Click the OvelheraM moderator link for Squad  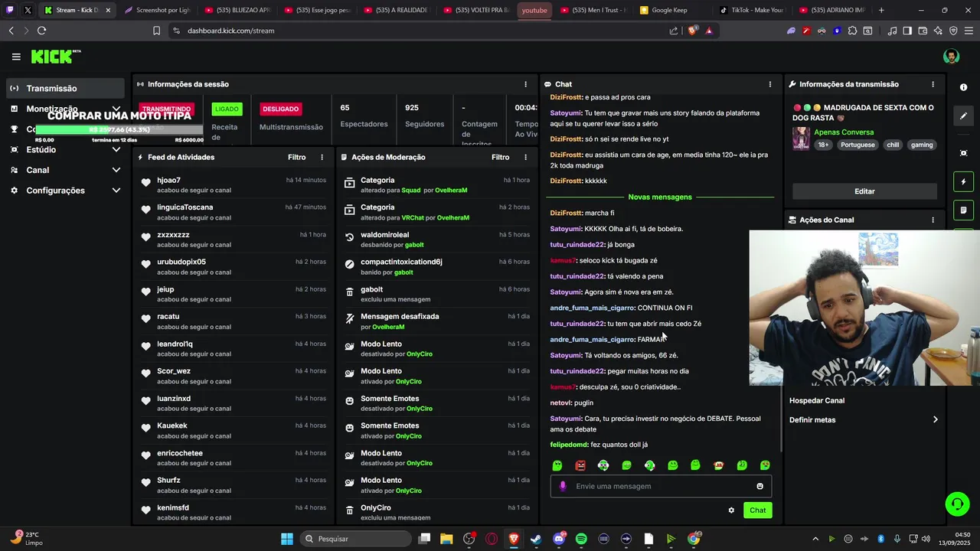tap(451, 190)
